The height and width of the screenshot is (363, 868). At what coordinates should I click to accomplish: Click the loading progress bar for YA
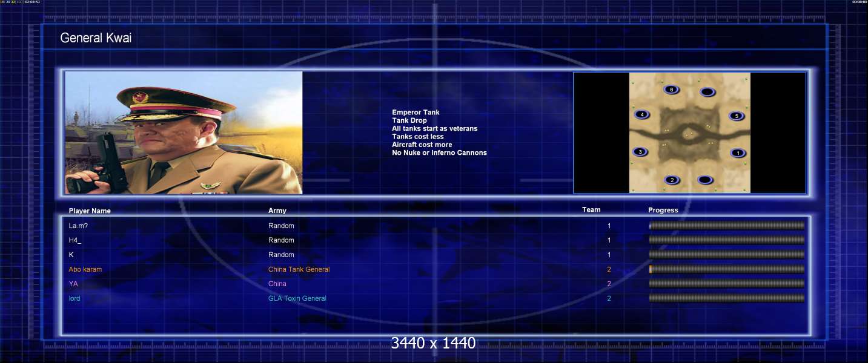(x=727, y=284)
